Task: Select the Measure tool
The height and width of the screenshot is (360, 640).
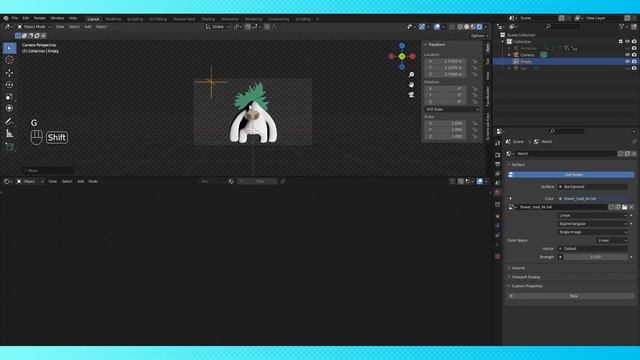Action: click(9, 133)
